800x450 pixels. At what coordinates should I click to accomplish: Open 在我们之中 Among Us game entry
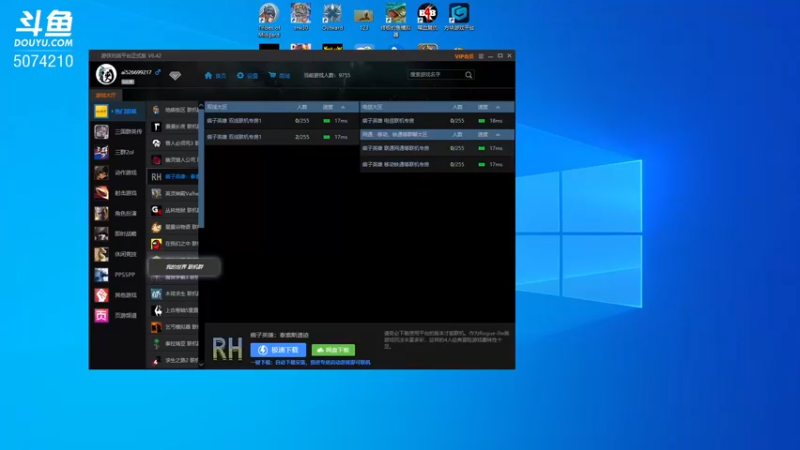[x=173, y=244]
